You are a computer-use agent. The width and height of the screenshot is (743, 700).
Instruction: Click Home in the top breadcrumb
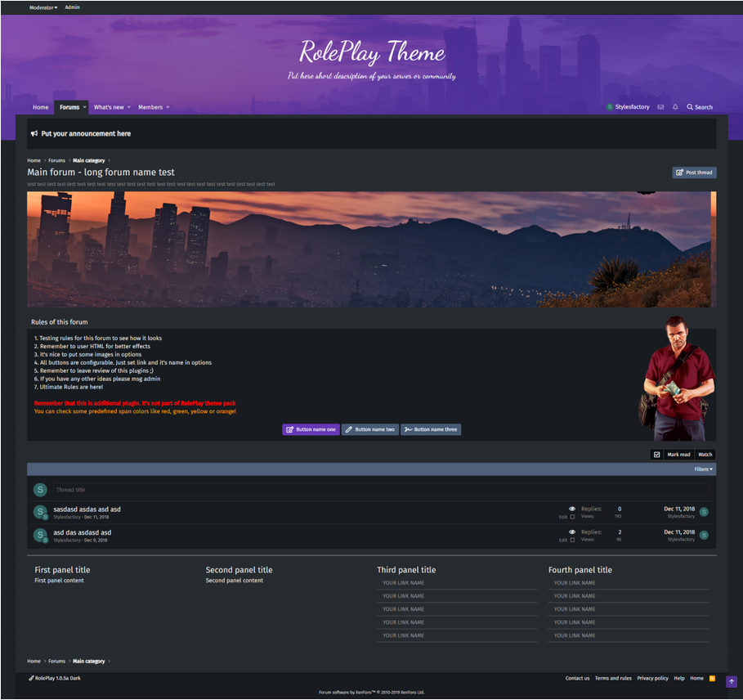tap(34, 160)
